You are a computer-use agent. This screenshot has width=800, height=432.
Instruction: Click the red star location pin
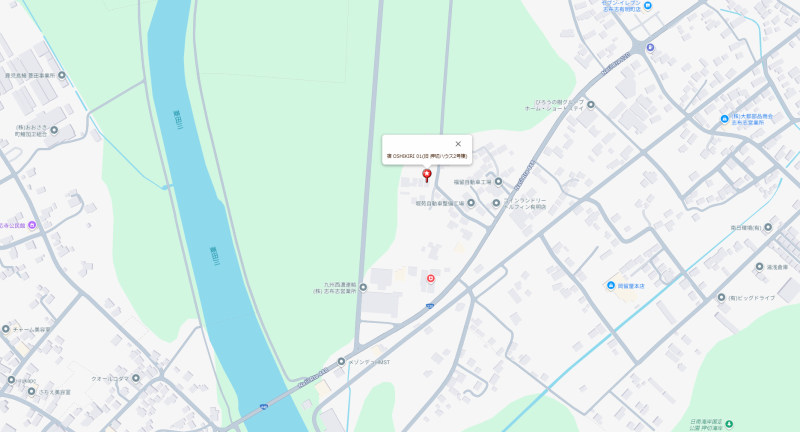pyautogui.click(x=427, y=176)
